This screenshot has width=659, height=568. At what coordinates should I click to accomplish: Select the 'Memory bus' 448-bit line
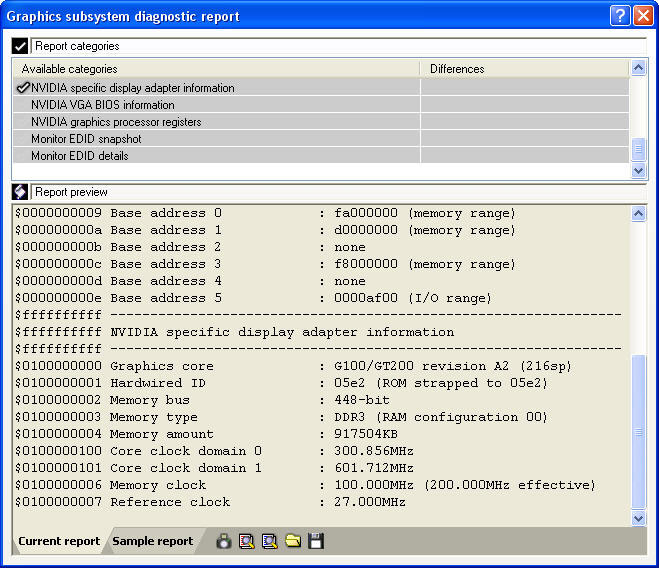pyautogui.click(x=202, y=400)
